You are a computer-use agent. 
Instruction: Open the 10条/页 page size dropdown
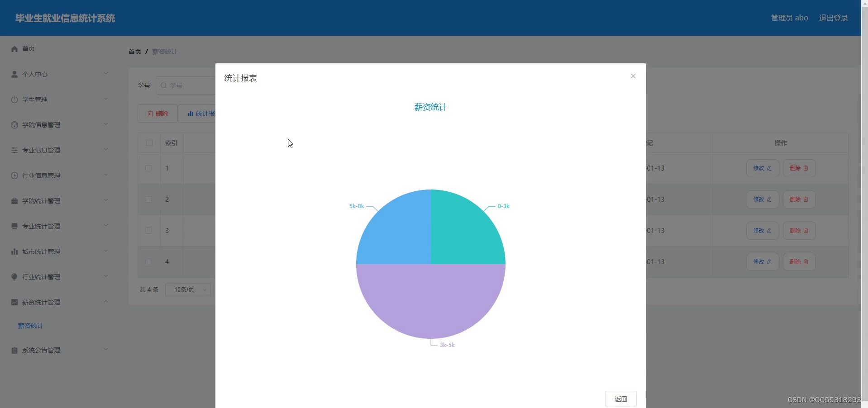[x=188, y=289]
